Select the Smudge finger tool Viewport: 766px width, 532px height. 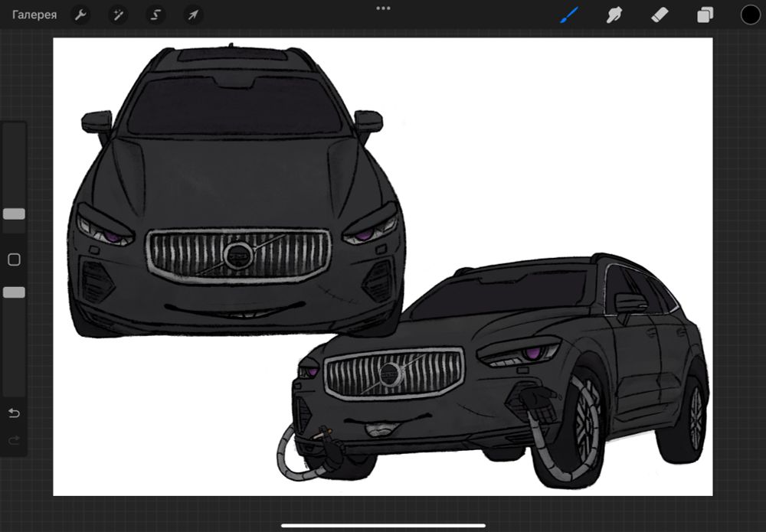(x=614, y=15)
